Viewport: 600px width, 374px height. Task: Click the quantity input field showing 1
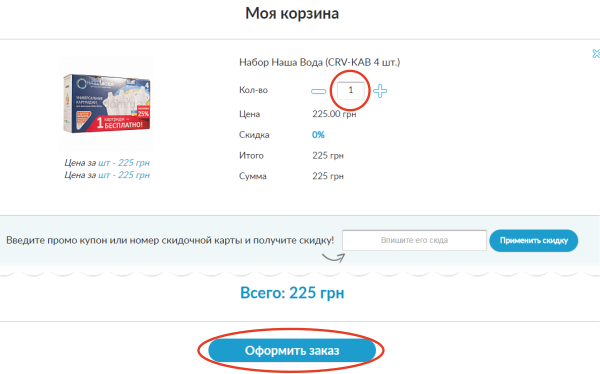[x=351, y=91]
